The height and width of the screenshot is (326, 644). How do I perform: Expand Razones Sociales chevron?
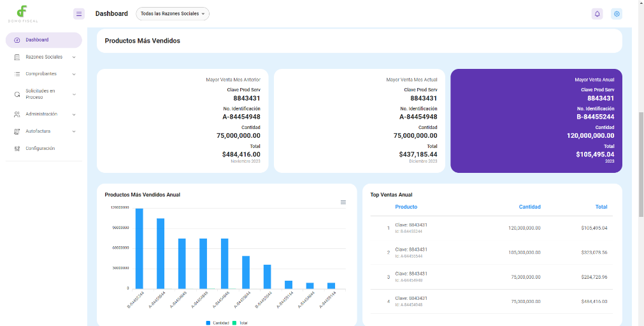(x=74, y=57)
